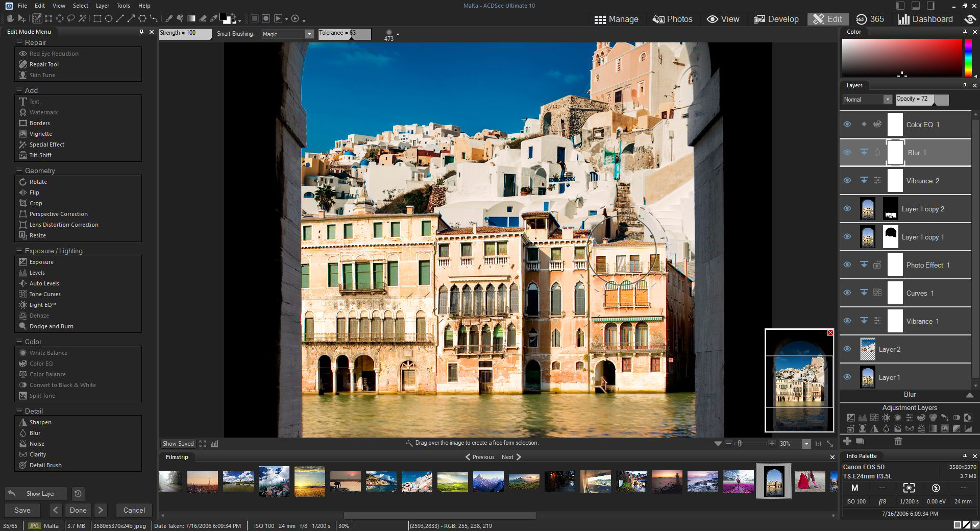
Task: Click the Save button
Action: click(22, 510)
